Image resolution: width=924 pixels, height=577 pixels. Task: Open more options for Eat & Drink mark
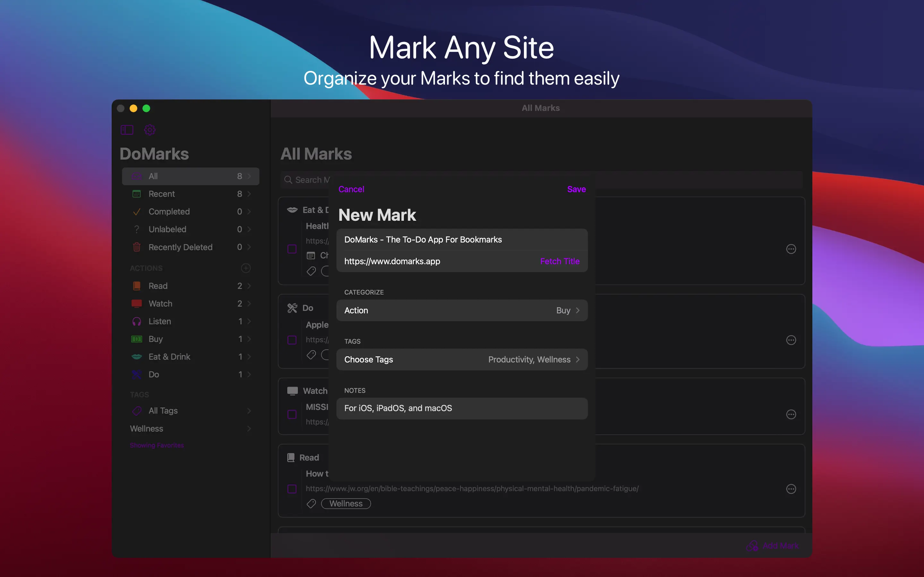point(791,249)
